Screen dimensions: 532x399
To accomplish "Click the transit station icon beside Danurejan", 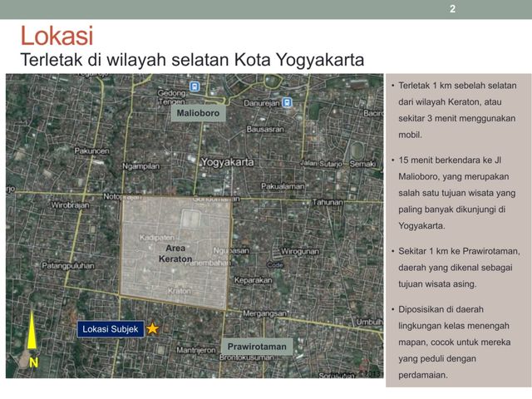I will tap(287, 102).
